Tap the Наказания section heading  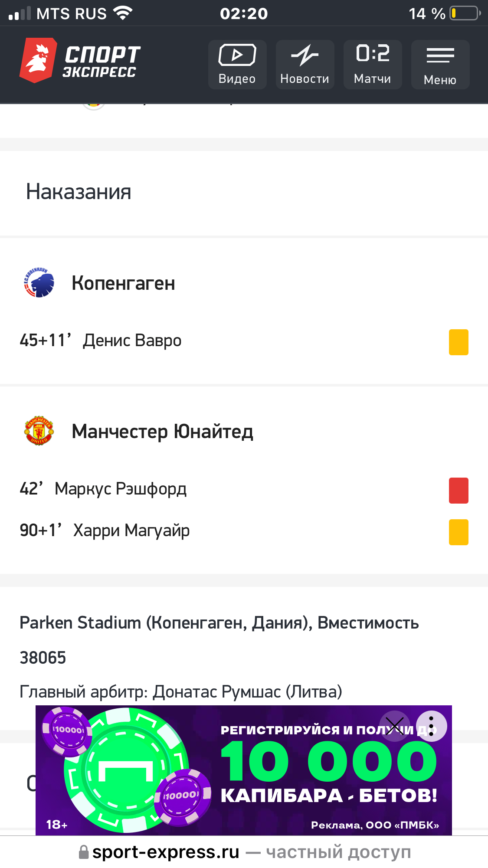(79, 192)
